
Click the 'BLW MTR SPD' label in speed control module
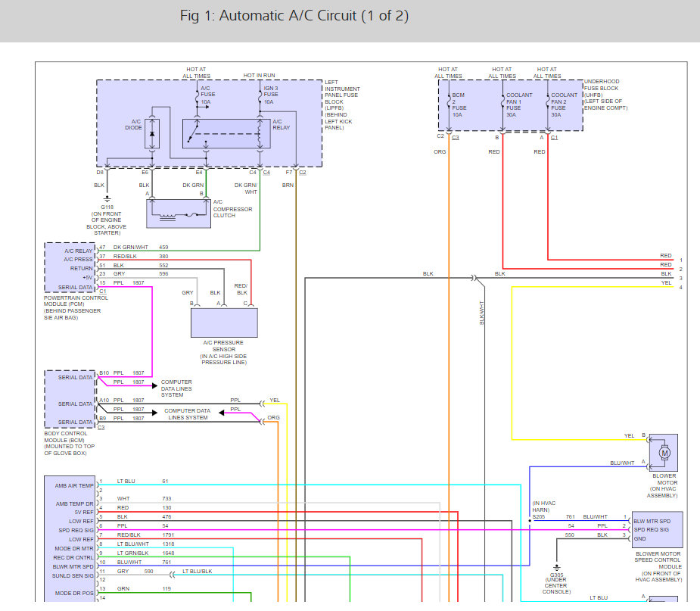click(x=652, y=521)
